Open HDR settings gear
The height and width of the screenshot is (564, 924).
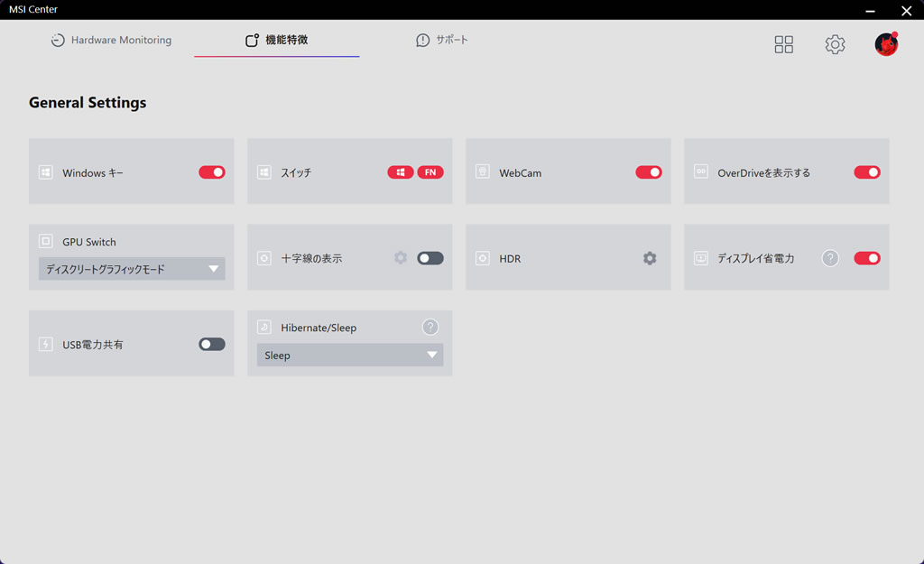coord(650,258)
